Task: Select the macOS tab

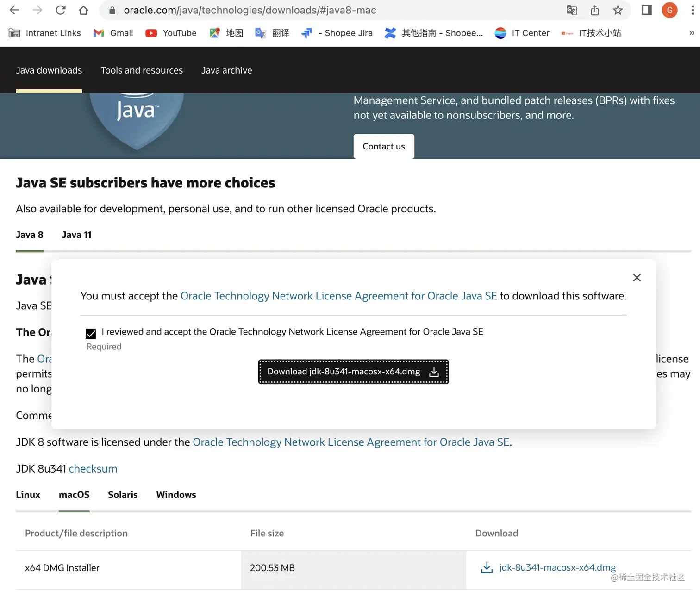Action: (x=74, y=495)
